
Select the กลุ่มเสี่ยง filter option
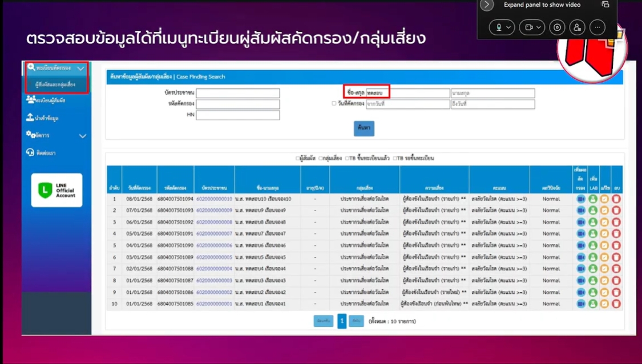[320, 158]
